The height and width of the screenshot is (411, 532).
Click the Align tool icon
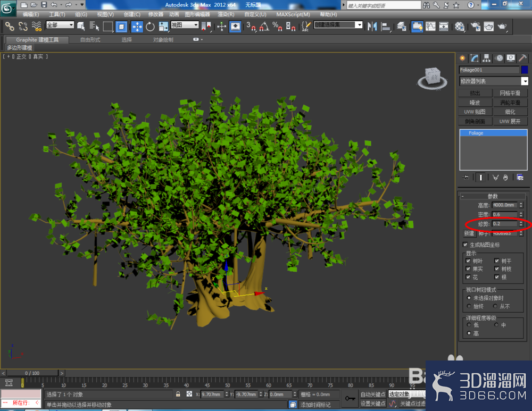click(385, 26)
